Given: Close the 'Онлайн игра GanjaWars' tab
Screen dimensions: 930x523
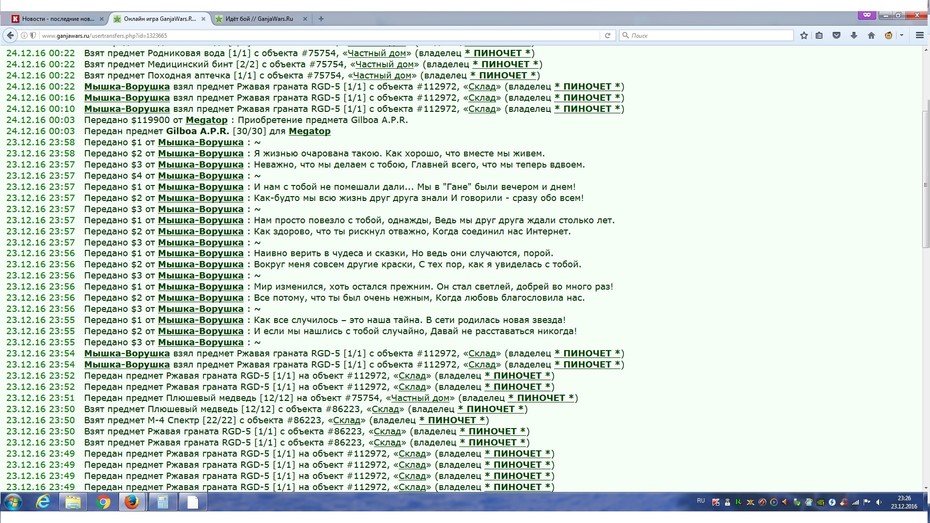Looking at the screenshot, I should [x=203, y=19].
